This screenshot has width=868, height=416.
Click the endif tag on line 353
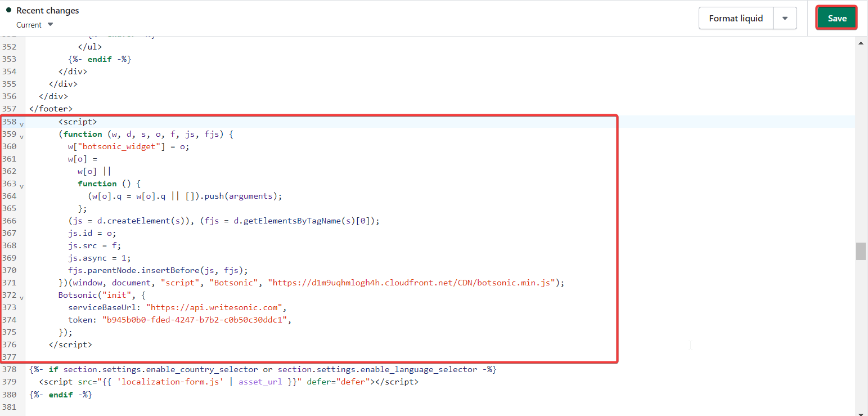pyautogui.click(x=100, y=59)
